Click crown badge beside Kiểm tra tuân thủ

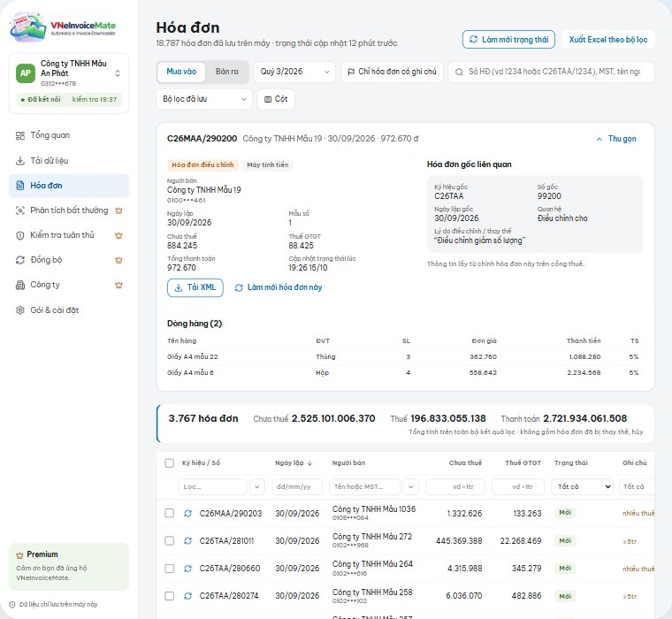[119, 235]
